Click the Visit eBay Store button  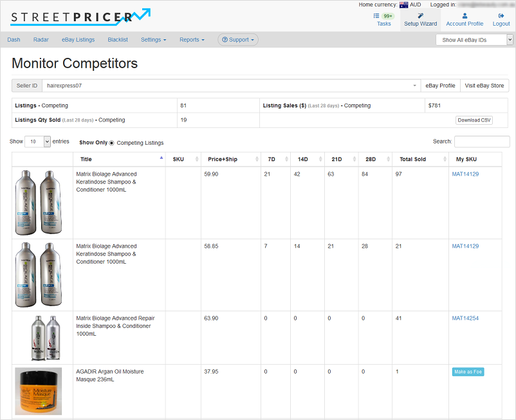[x=484, y=86]
